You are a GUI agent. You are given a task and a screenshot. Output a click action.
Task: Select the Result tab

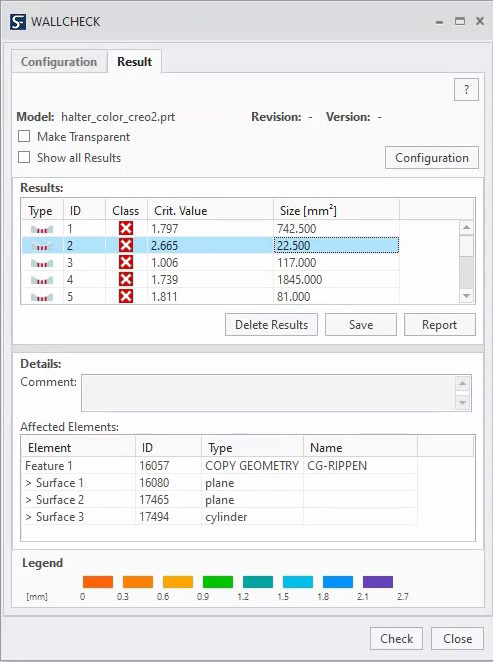pyautogui.click(x=135, y=62)
